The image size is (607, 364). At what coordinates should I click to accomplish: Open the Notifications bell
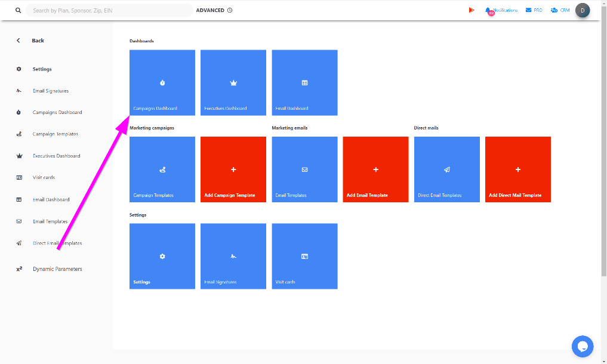[489, 10]
